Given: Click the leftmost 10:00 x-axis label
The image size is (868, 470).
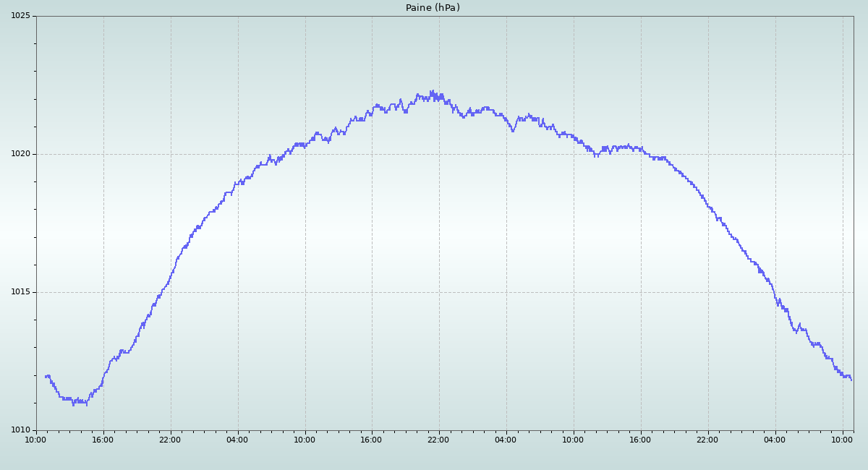Looking at the screenshot, I should [x=36, y=440].
